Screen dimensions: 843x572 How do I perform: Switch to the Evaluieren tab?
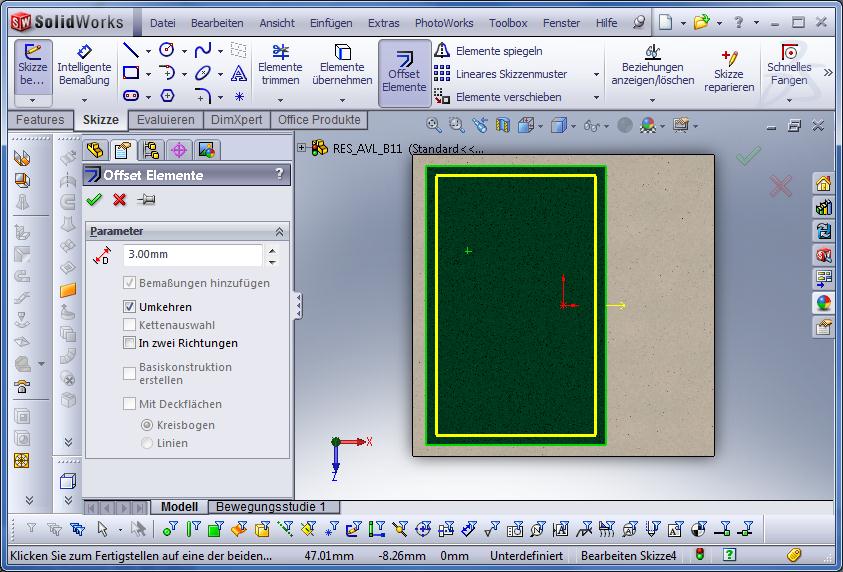[166, 120]
